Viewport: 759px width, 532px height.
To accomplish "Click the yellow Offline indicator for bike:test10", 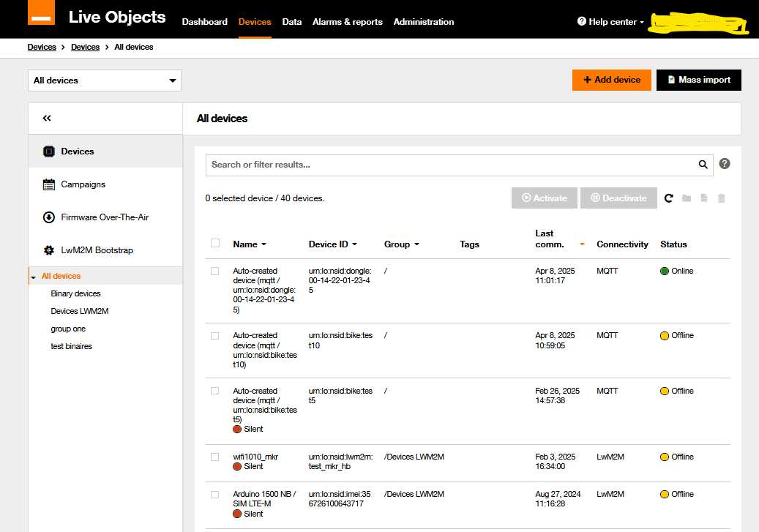I will tap(665, 336).
